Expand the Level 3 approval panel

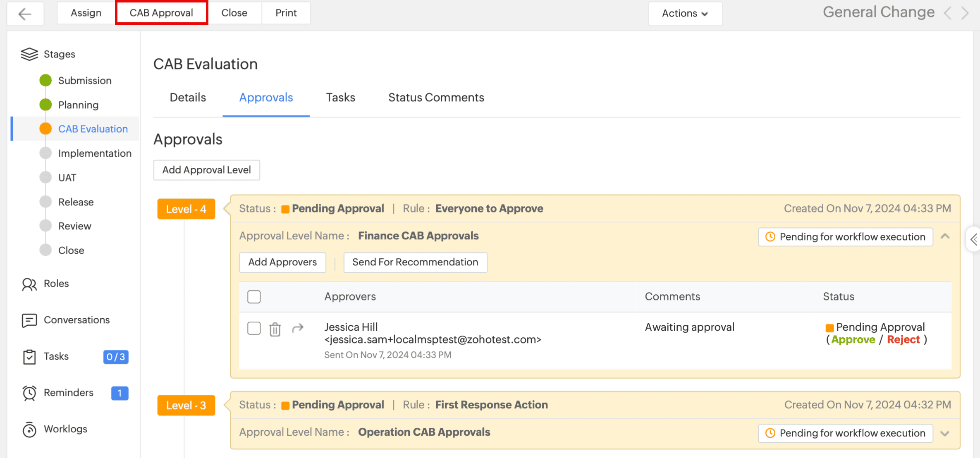click(x=945, y=433)
